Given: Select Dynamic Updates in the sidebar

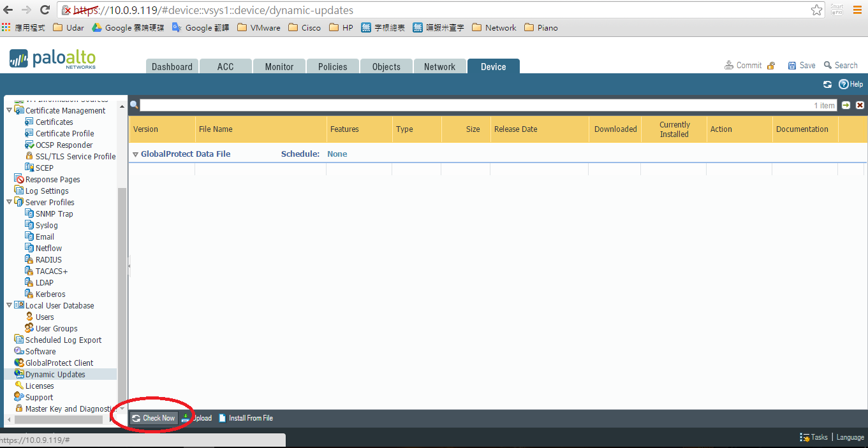Looking at the screenshot, I should click(x=55, y=374).
